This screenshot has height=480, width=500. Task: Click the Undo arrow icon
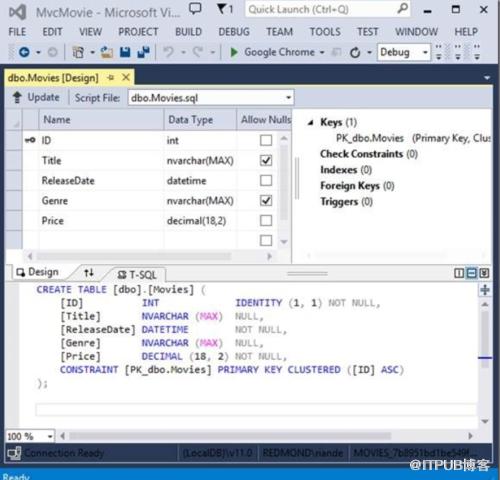pyautogui.click(x=168, y=52)
